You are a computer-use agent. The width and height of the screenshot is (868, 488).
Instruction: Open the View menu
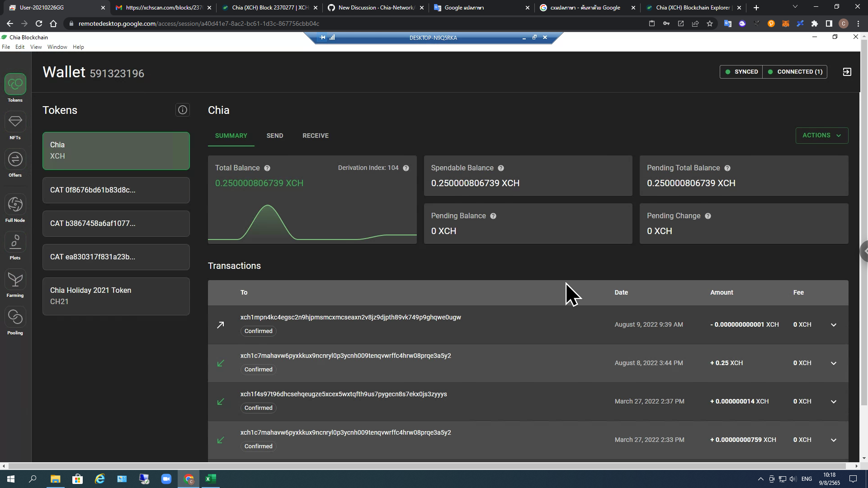(x=36, y=47)
